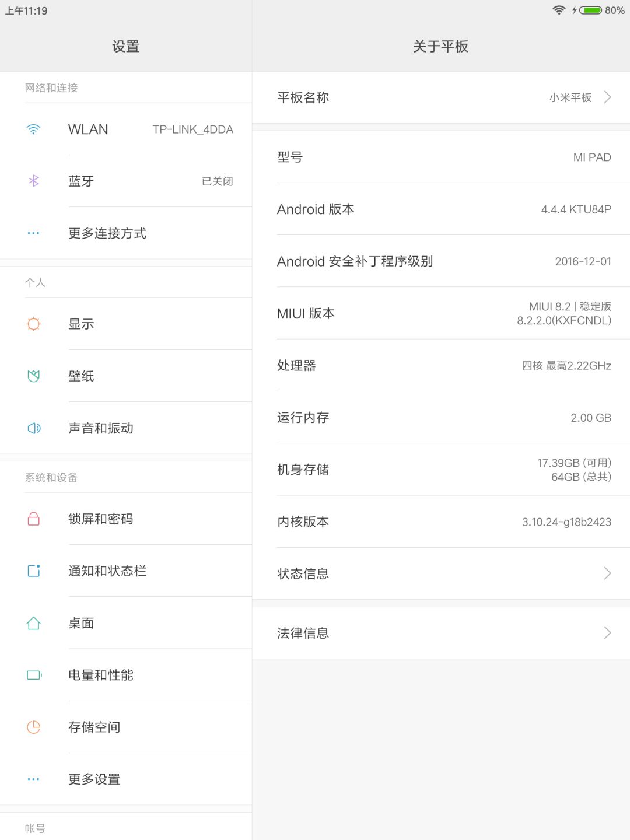
Task: Tap the 内核版本 row
Action: pyautogui.click(x=441, y=521)
